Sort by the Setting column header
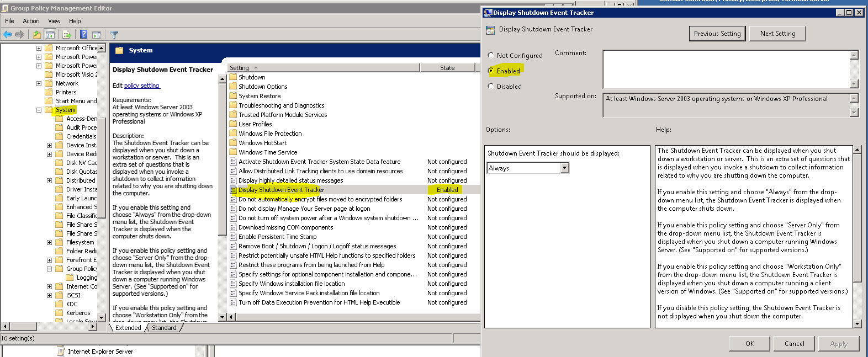The image size is (868, 357). [x=324, y=68]
